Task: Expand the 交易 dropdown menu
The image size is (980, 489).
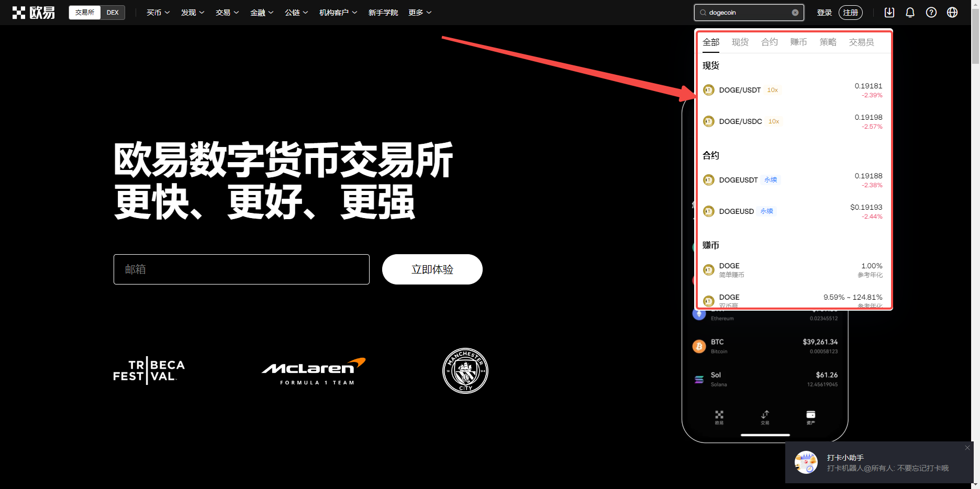Action: (x=227, y=13)
